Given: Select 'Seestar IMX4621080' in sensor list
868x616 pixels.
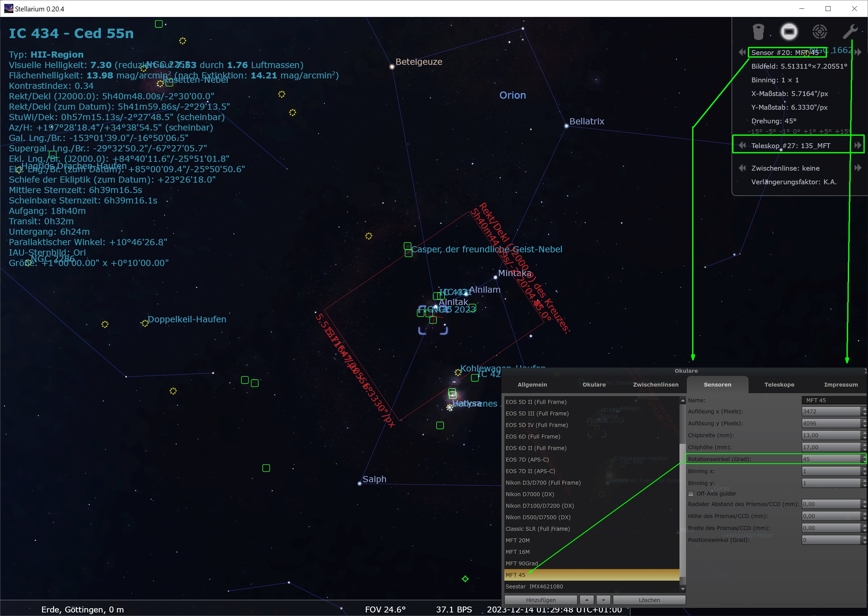Looking at the screenshot, I should pos(591,586).
